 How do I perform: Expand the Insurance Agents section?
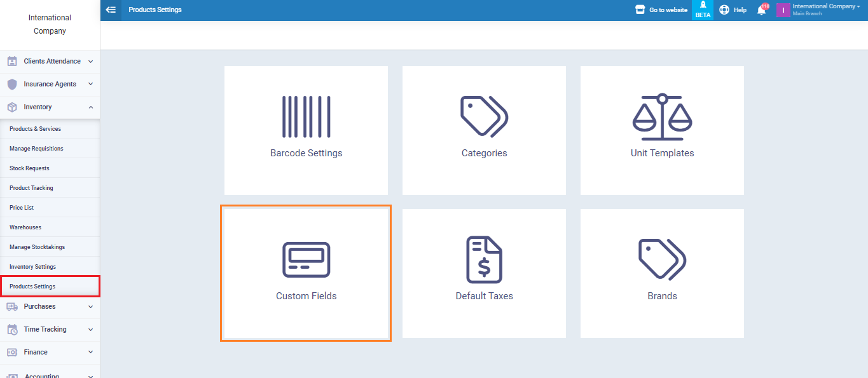pyautogui.click(x=50, y=84)
